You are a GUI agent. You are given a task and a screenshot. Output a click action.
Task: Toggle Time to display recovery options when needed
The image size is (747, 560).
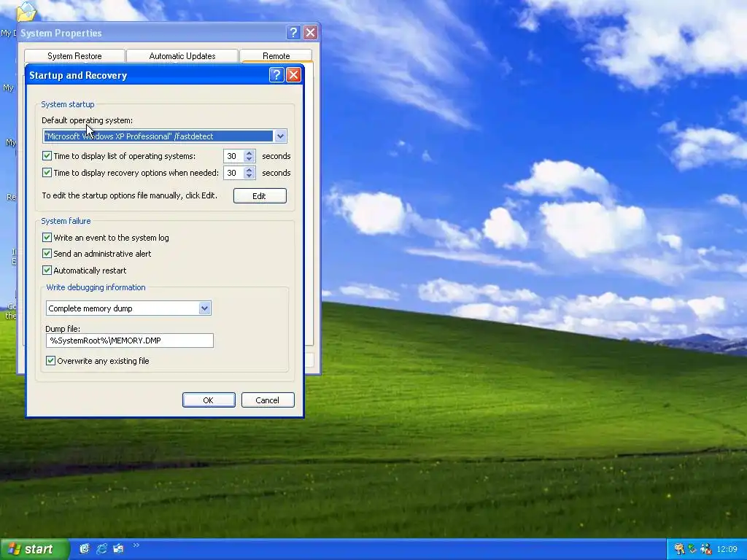47,172
